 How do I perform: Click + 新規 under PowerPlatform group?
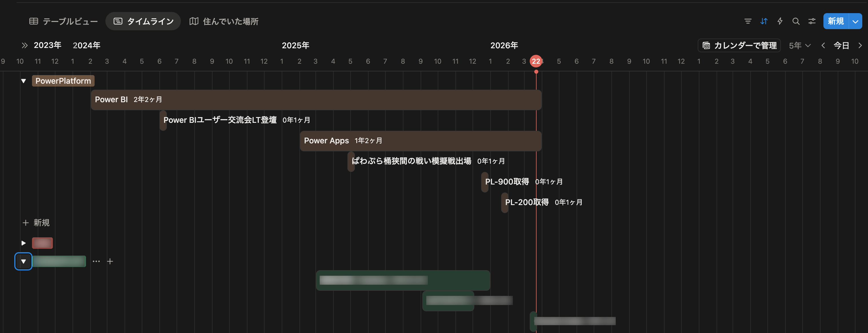click(x=36, y=222)
